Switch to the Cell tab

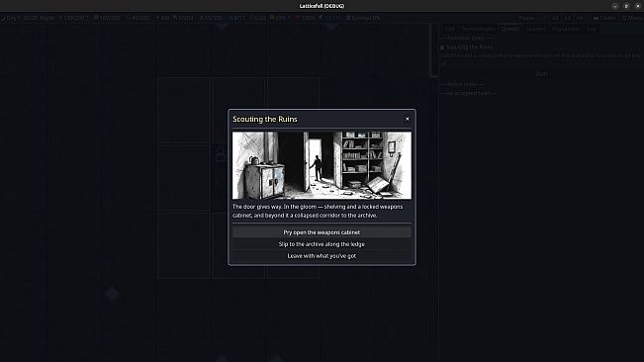pyautogui.click(x=450, y=29)
